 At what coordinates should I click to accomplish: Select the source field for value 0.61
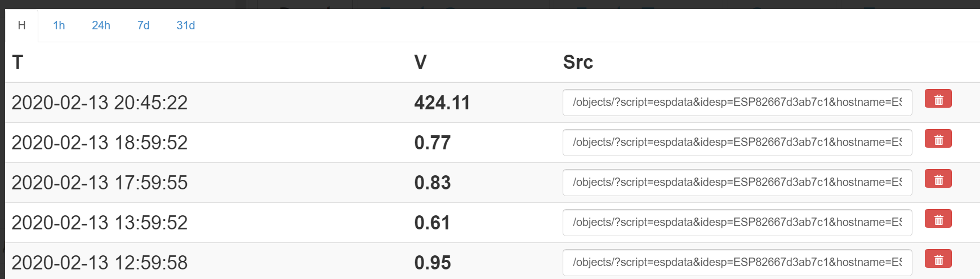[x=737, y=223]
